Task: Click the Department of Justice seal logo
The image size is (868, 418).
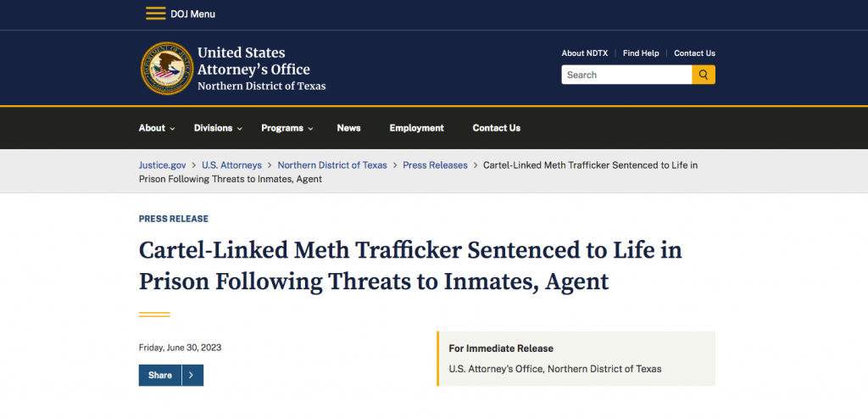Action: 167,68
